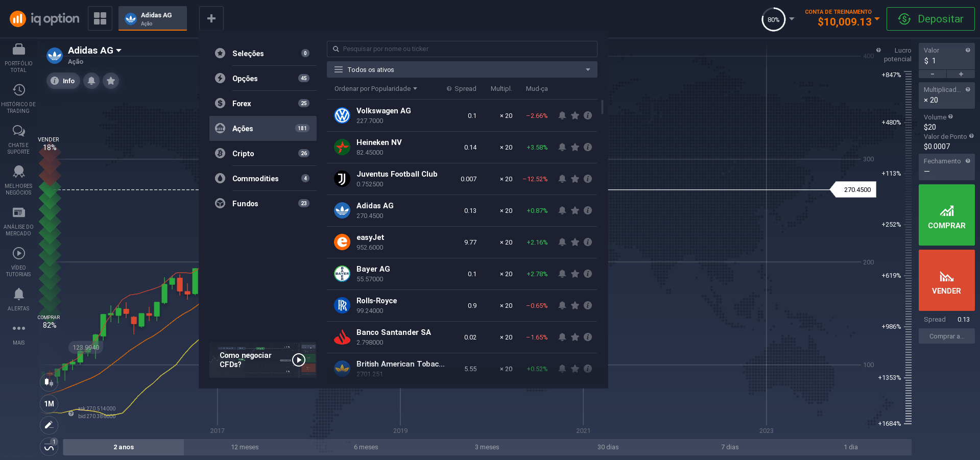Select 1 dia time range

[850, 447]
